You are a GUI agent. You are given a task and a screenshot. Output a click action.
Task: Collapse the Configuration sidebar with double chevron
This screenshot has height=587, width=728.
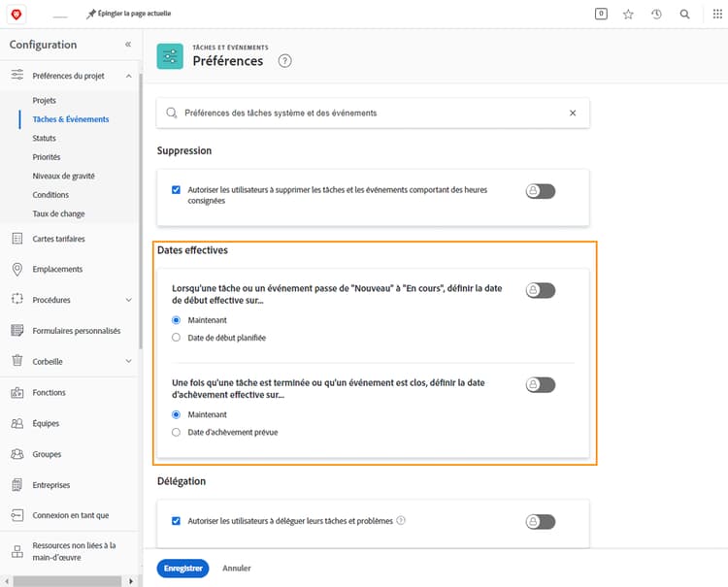tap(128, 45)
